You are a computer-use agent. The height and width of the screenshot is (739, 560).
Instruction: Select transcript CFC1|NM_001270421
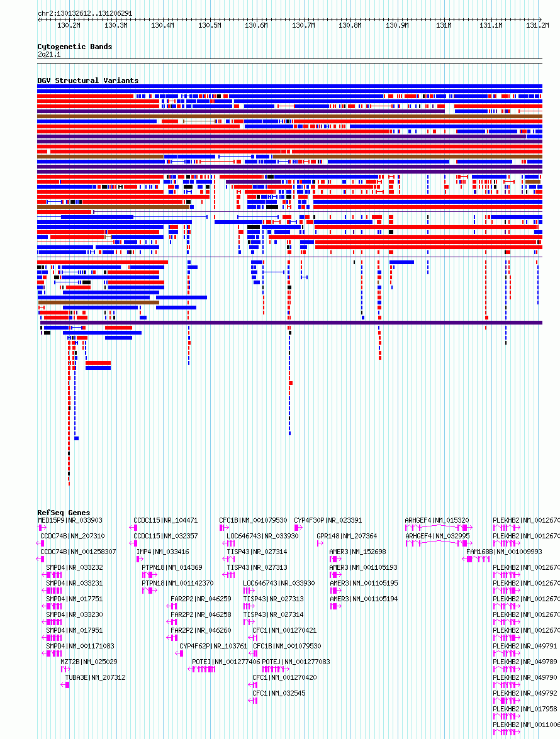(284, 630)
